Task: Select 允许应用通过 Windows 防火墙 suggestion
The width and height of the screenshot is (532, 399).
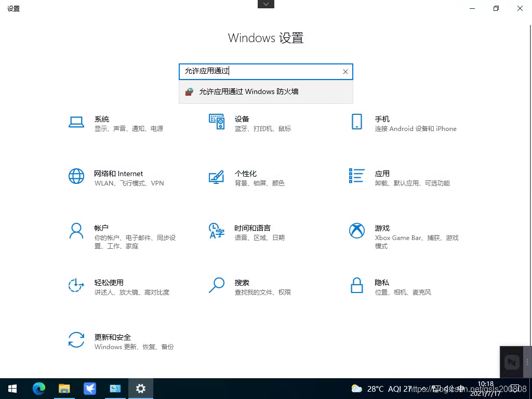Action: (x=265, y=91)
